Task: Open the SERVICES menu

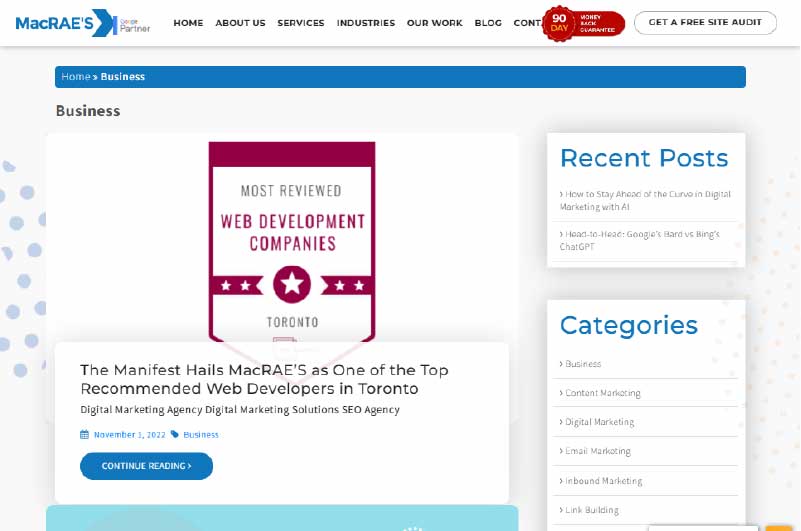Action: click(301, 23)
